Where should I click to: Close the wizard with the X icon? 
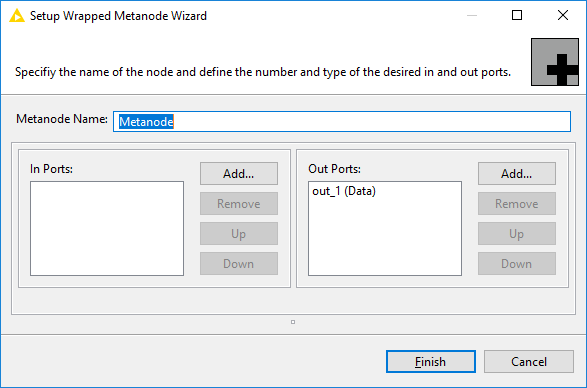point(563,15)
